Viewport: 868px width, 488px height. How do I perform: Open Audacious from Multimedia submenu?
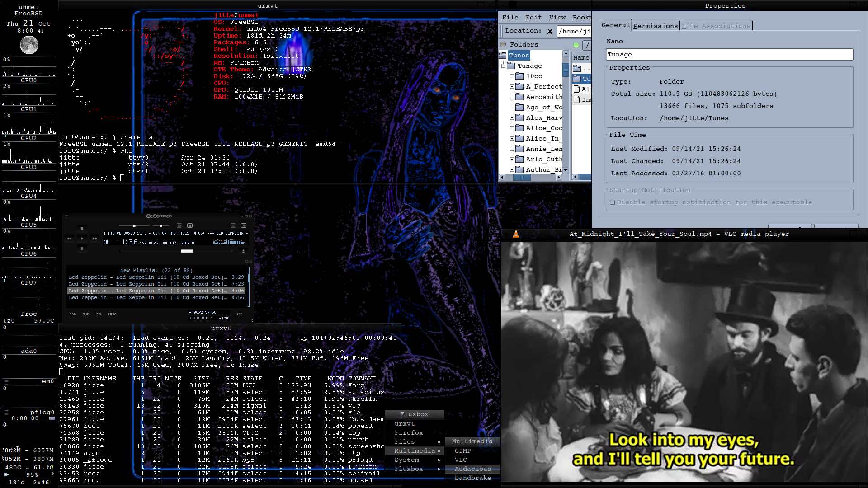tap(472, 469)
